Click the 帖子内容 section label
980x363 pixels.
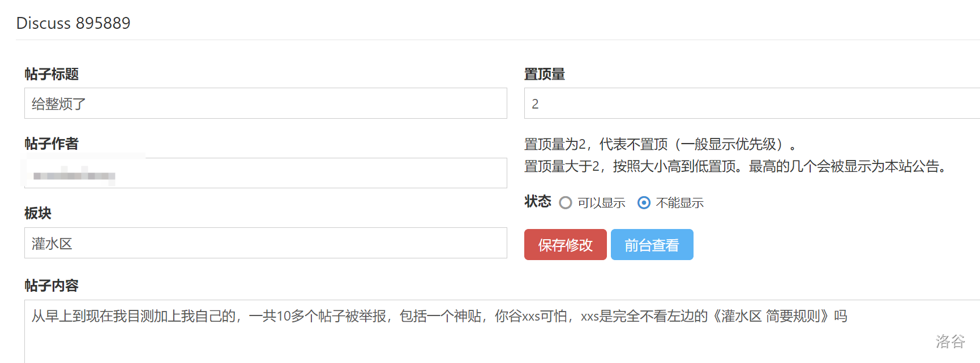(52, 286)
